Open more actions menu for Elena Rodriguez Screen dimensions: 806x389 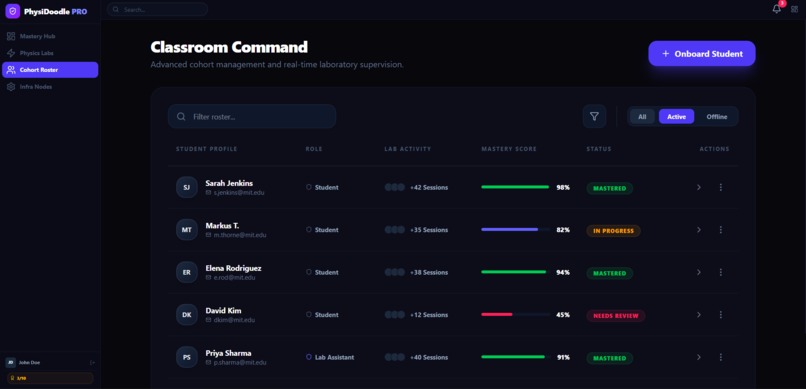click(720, 272)
